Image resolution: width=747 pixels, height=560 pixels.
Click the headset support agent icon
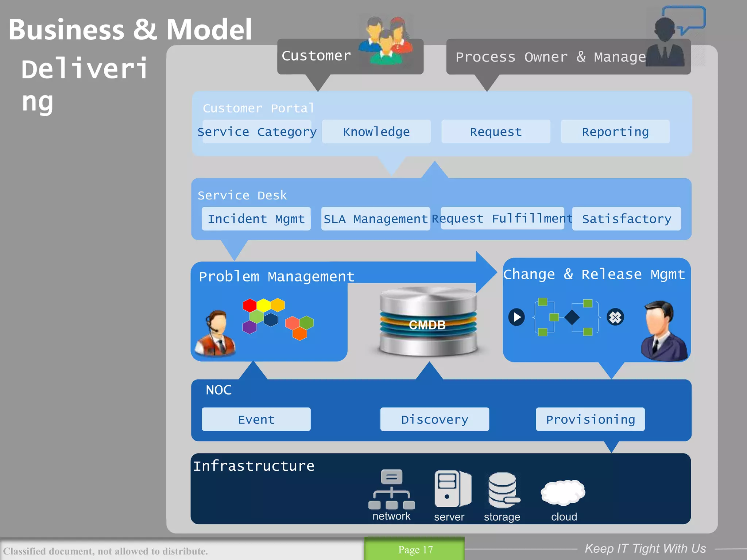(x=215, y=333)
